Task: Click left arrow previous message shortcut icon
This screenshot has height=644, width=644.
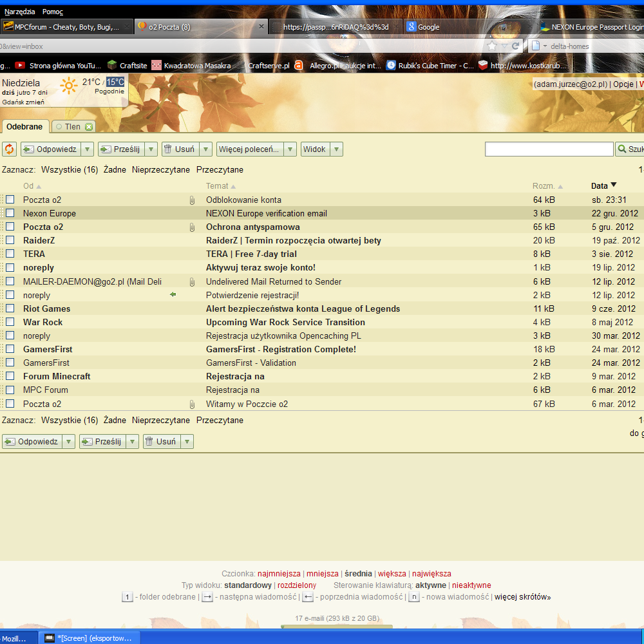Action: [308, 597]
